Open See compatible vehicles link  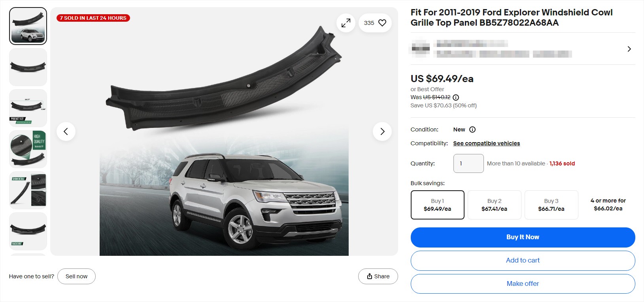tap(486, 143)
